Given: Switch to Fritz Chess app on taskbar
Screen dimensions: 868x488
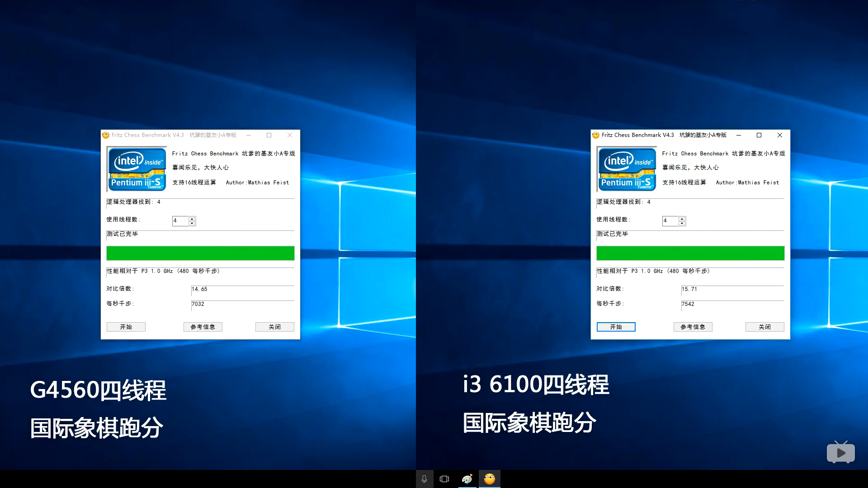Looking at the screenshot, I should pos(489,479).
